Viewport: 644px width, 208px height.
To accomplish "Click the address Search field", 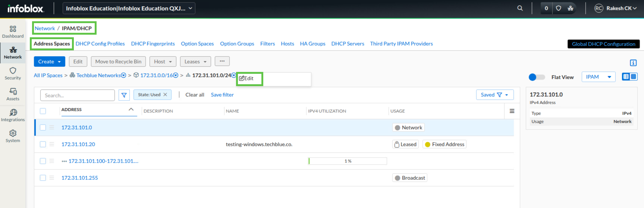I will 78,95.
